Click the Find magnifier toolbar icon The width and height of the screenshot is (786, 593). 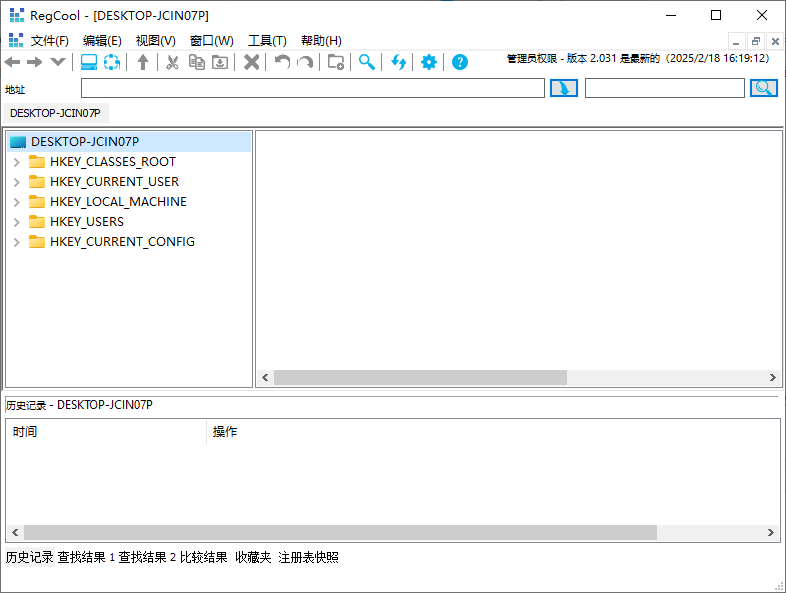367,62
